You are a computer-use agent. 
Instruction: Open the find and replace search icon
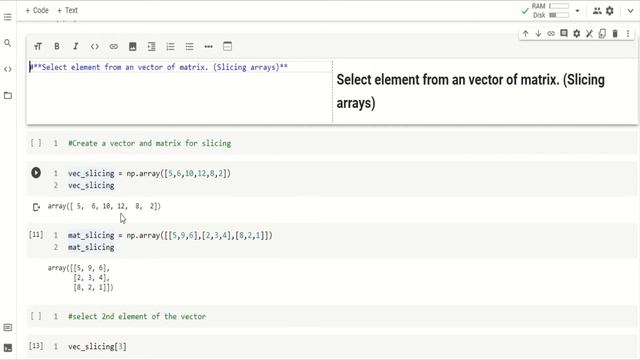[8, 43]
